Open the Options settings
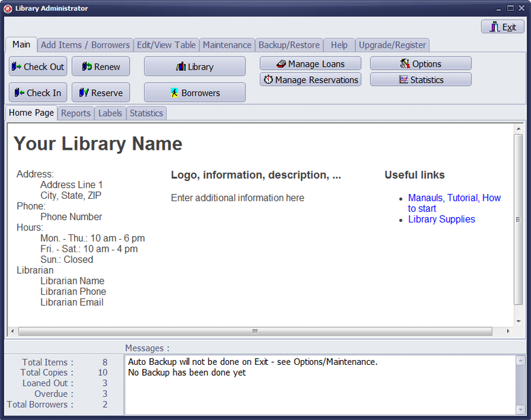Viewport: 531px width, 420px height. coord(421,63)
